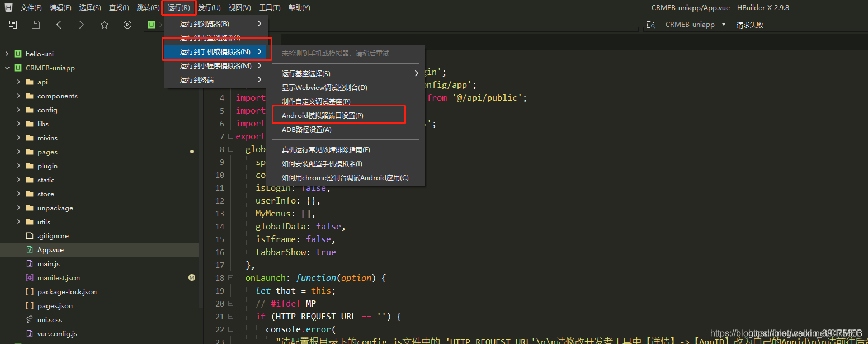
Task: Select the unpackage folder row
Action: (99, 208)
